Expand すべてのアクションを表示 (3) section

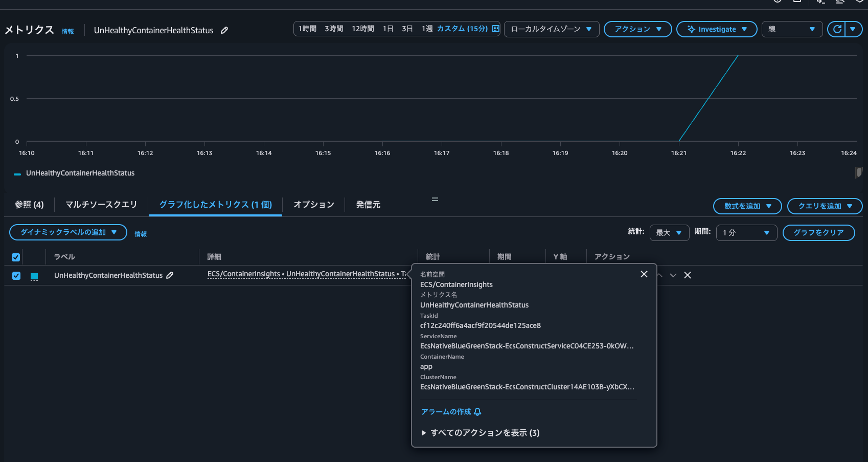[424, 433]
